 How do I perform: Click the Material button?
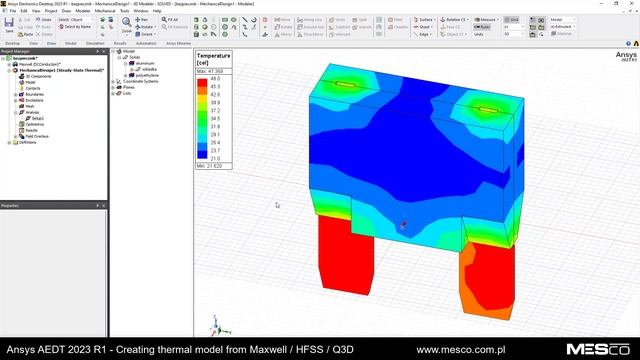[562, 34]
